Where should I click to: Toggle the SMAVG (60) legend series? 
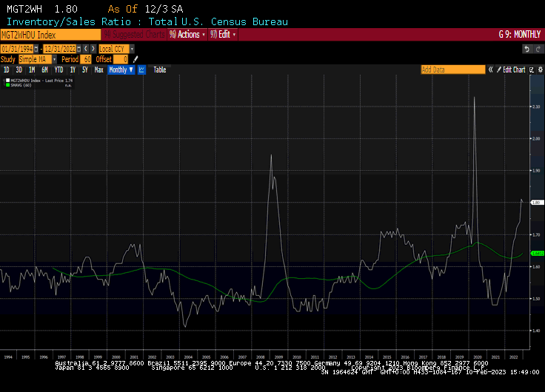point(19,84)
